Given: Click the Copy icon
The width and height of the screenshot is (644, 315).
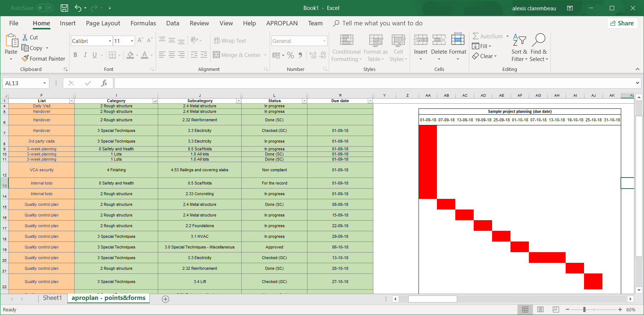Looking at the screenshot, I should tap(25, 48).
